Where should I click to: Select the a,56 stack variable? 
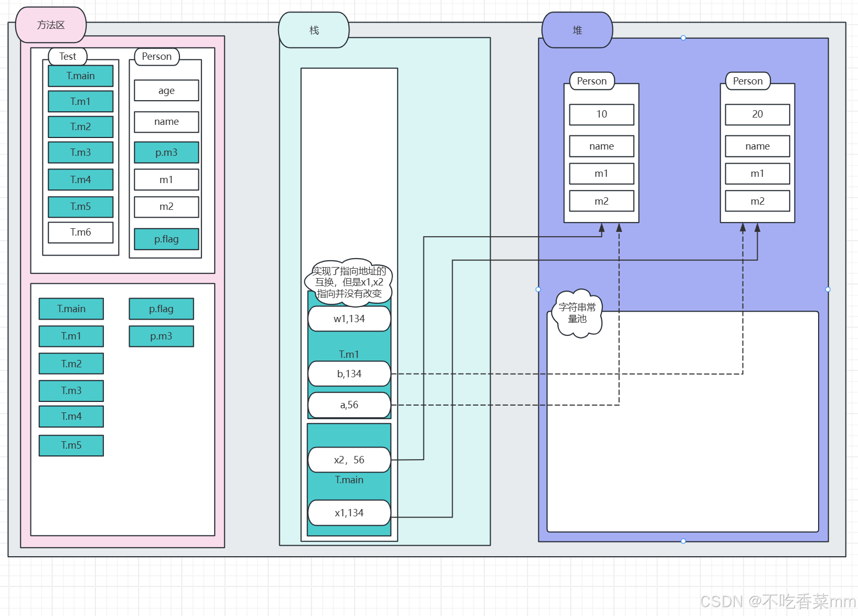[x=349, y=405]
